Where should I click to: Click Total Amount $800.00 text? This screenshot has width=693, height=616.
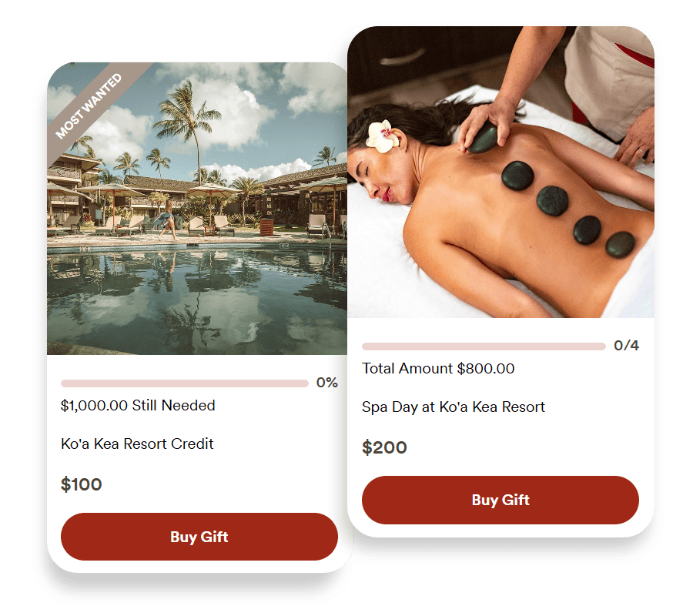tap(438, 369)
